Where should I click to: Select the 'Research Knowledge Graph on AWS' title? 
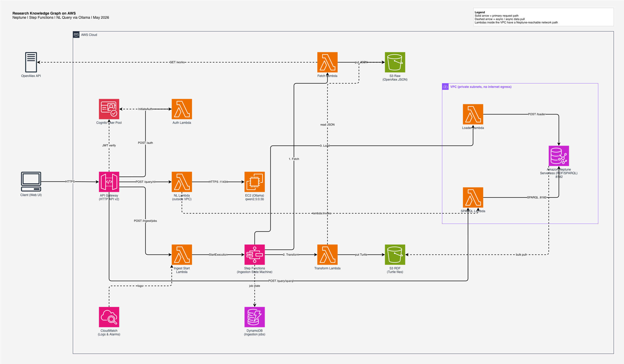tap(44, 13)
